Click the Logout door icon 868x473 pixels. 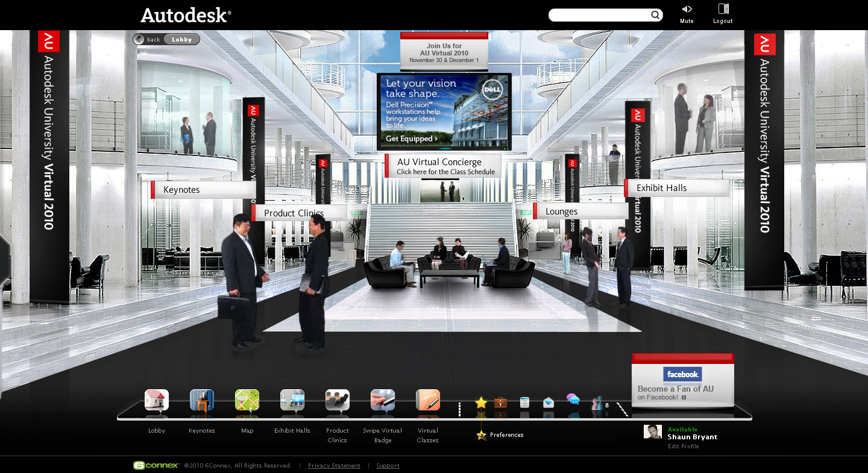tap(723, 9)
